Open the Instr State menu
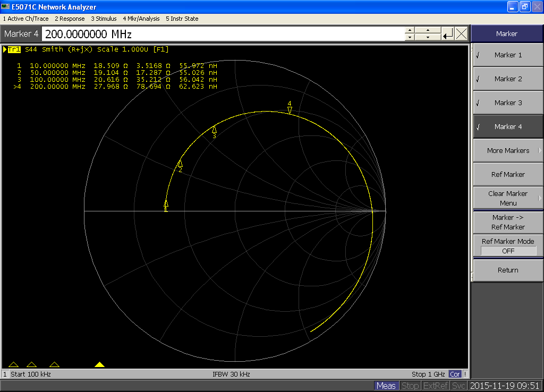Viewport: 544px width, 392px height. [x=182, y=19]
